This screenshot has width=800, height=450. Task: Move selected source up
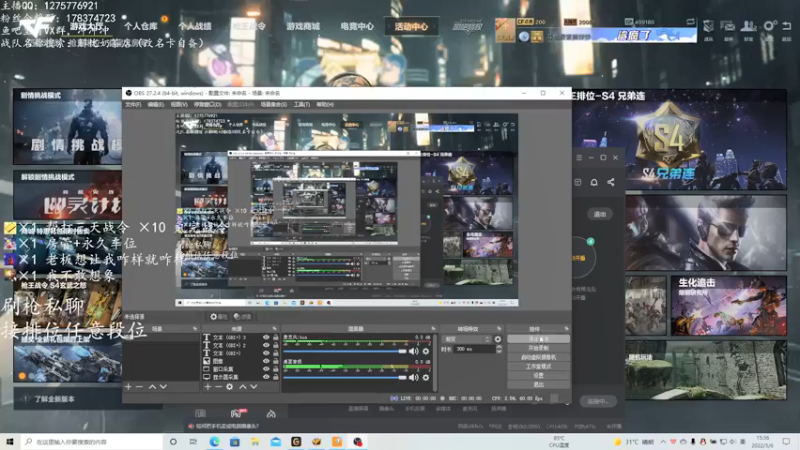[243, 387]
